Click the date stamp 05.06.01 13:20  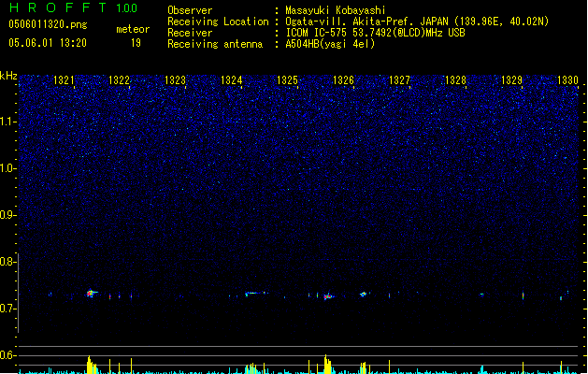[x=48, y=43]
